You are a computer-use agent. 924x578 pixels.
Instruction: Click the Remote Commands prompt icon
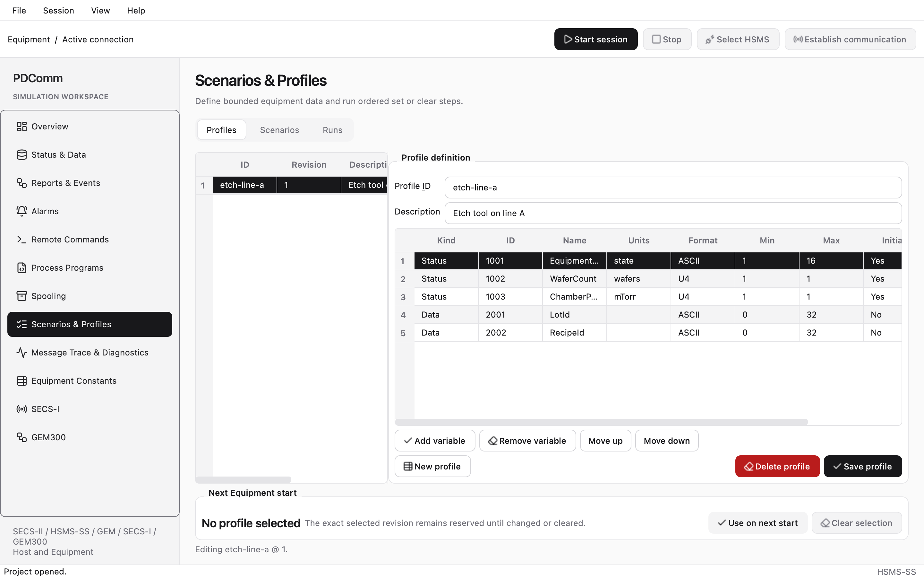click(22, 240)
